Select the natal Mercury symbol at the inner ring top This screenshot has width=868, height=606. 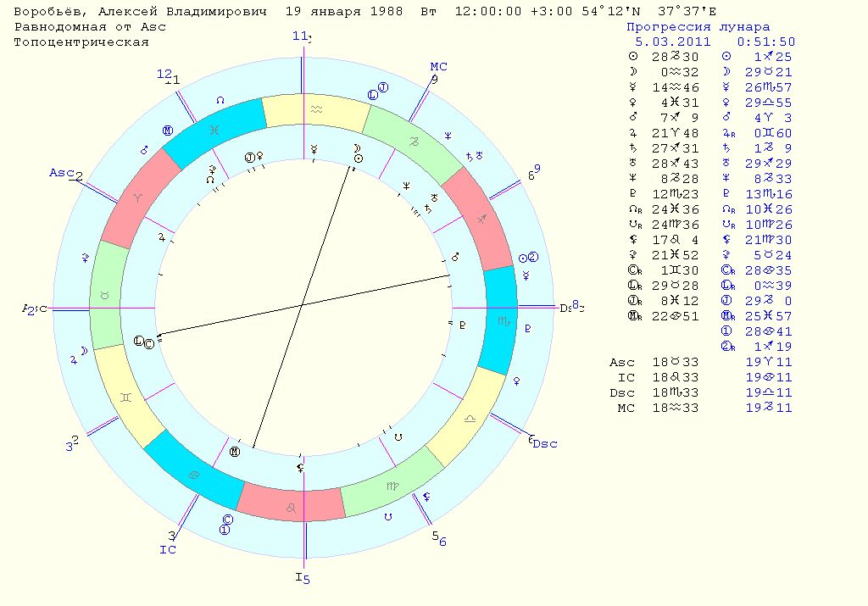[x=314, y=149]
